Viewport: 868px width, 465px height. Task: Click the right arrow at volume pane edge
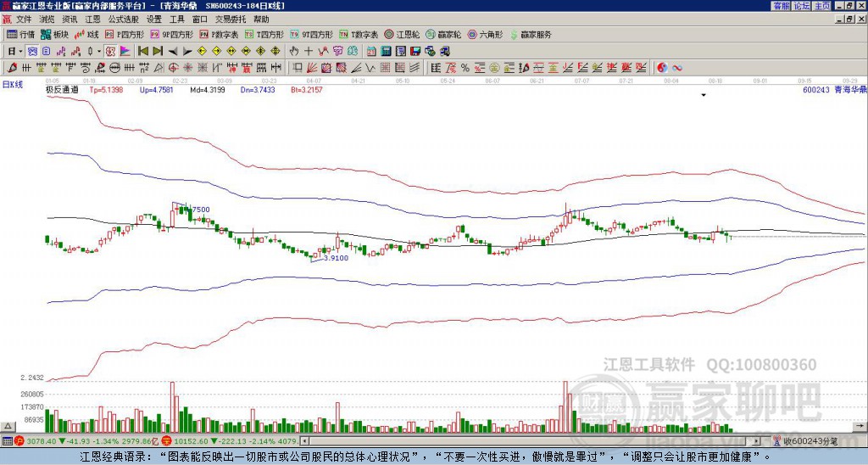tap(860, 426)
